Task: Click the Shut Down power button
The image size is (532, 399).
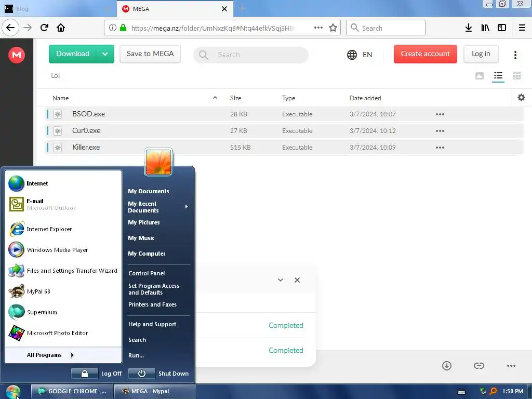Action: pos(142,374)
